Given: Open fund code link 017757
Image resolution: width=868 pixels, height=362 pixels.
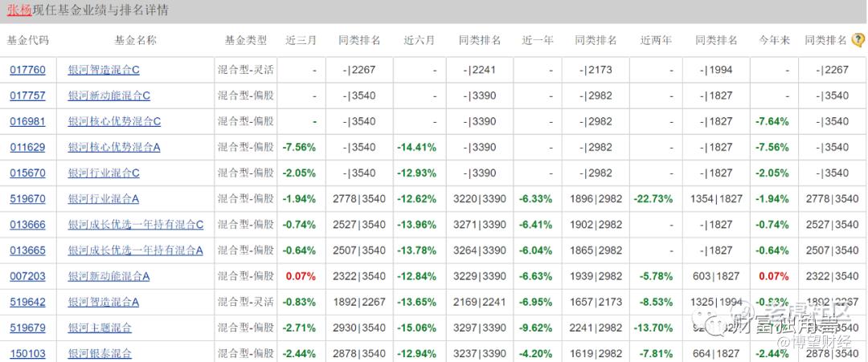Looking at the screenshot, I should pos(27,96).
